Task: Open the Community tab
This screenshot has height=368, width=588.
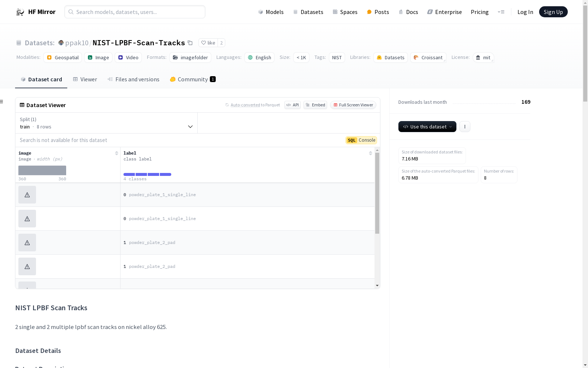Action: (x=193, y=79)
